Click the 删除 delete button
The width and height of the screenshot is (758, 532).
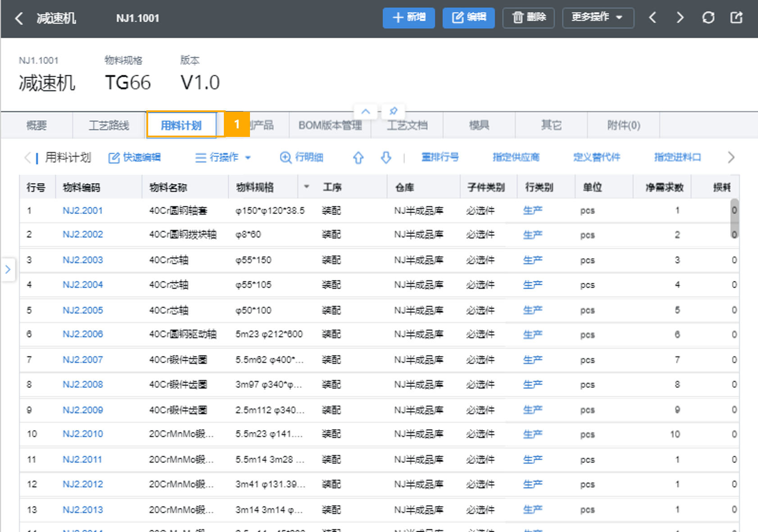coord(528,18)
